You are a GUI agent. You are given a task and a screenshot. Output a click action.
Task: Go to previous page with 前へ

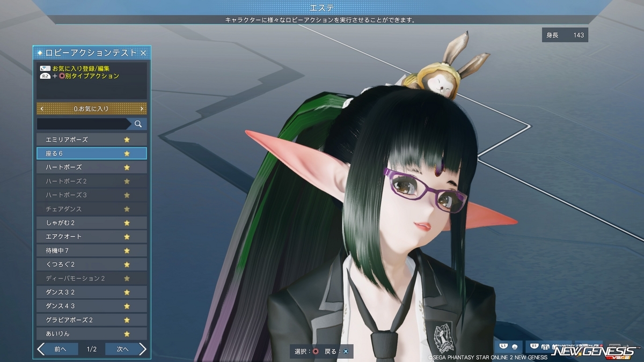click(x=62, y=349)
